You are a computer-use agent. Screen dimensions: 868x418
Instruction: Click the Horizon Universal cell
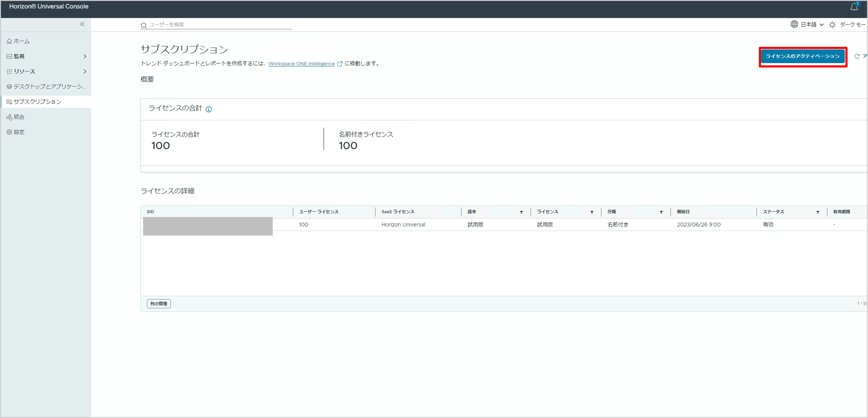tap(403, 225)
